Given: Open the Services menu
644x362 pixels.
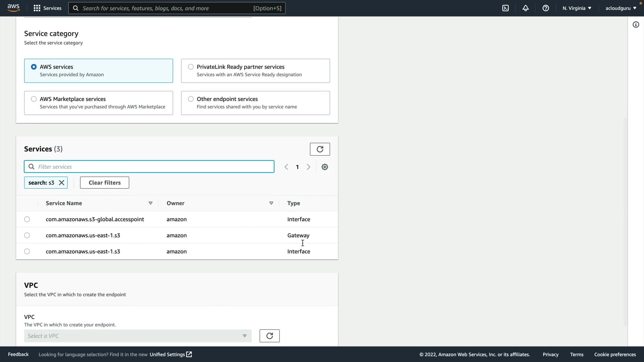Looking at the screenshot, I should pyautogui.click(x=48, y=8).
